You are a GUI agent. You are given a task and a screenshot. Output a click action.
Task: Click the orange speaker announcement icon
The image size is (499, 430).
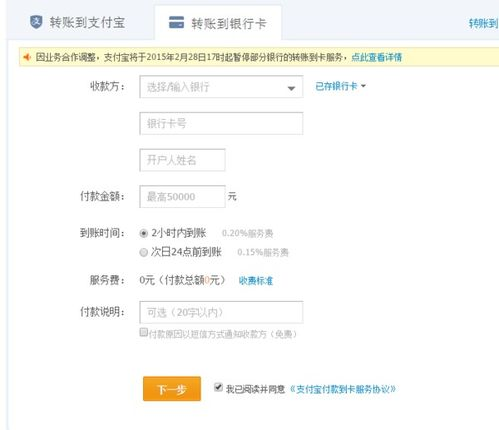pyautogui.click(x=27, y=57)
